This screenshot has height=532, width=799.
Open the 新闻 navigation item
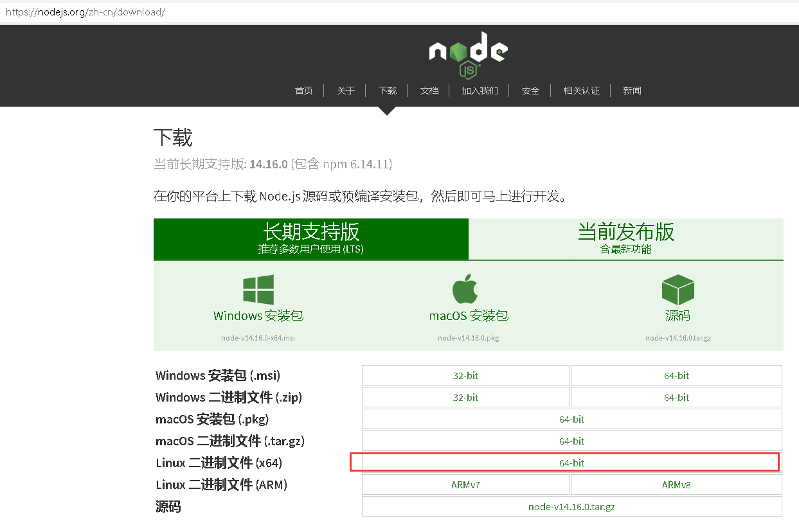(x=632, y=91)
